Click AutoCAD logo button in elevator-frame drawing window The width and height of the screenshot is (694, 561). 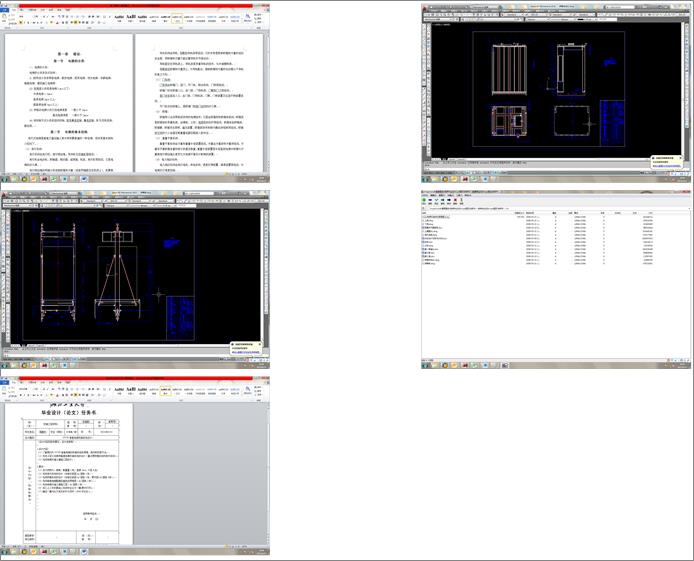click(x=4, y=194)
